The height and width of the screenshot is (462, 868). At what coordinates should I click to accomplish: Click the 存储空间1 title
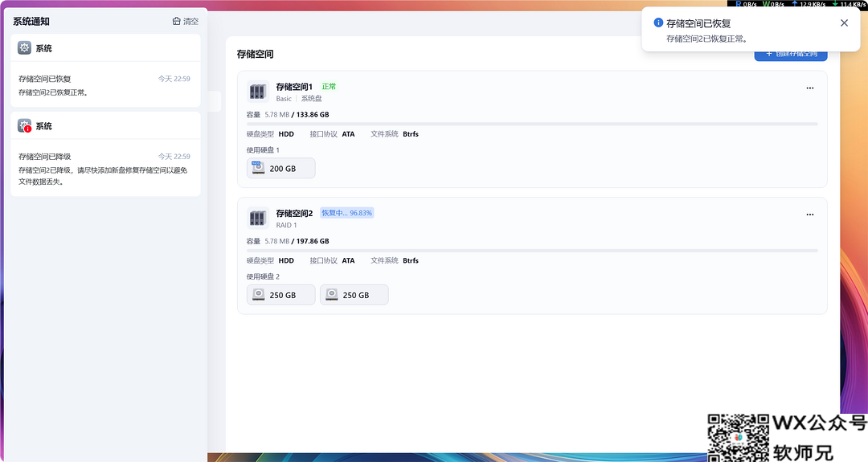pos(294,87)
